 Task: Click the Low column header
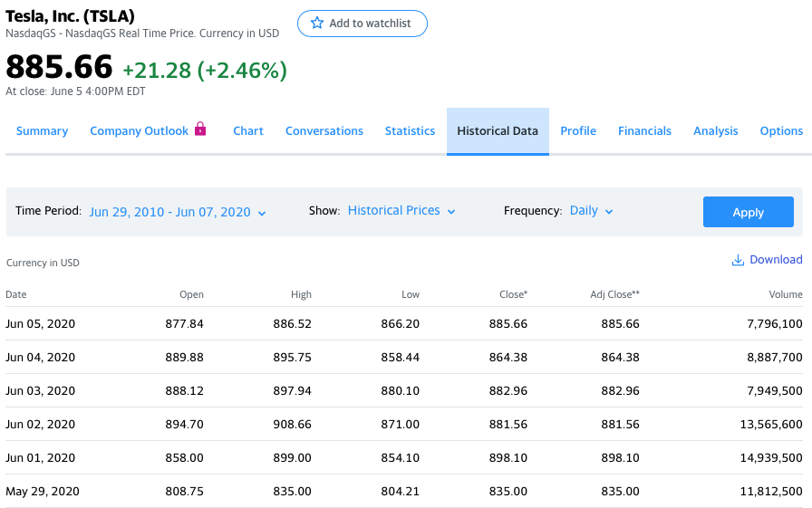click(x=411, y=294)
